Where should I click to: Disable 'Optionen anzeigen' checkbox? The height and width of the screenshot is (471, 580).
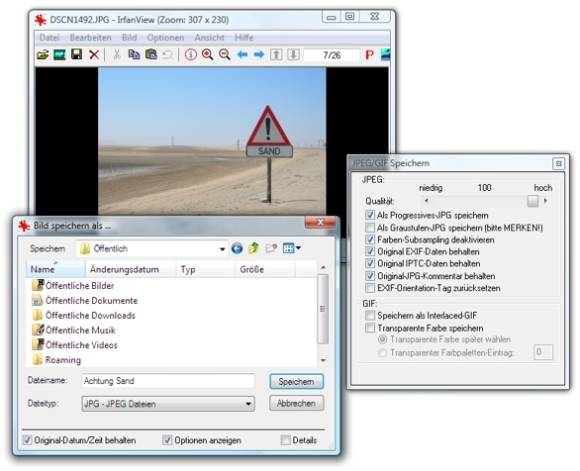(167, 440)
